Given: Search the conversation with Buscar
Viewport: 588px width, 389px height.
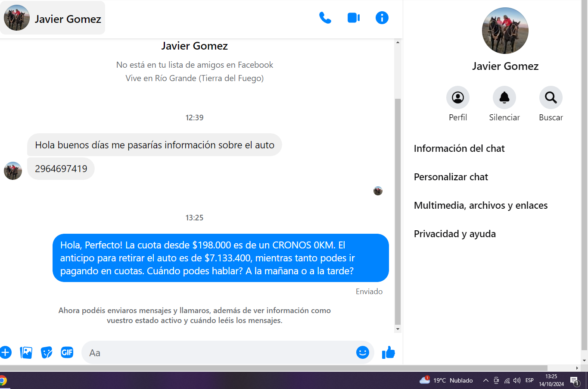Looking at the screenshot, I should click(551, 98).
